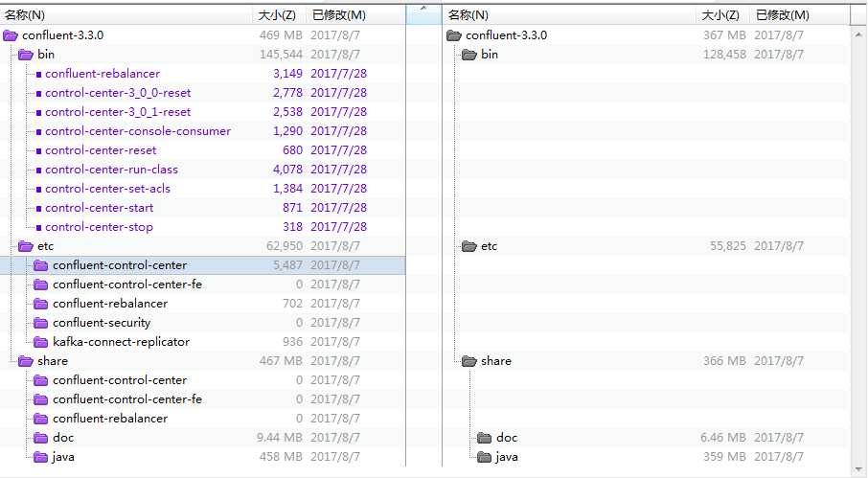Screen dimensions: 868x478
Task: Select the control-center-set-acls file
Action: pyautogui.click(x=108, y=189)
